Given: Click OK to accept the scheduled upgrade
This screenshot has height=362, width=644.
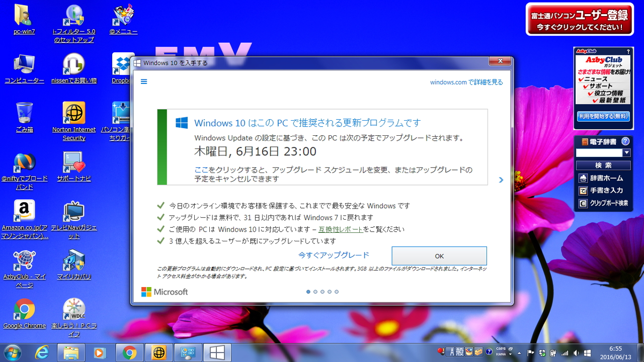Looking at the screenshot, I should pyautogui.click(x=439, y=255).
